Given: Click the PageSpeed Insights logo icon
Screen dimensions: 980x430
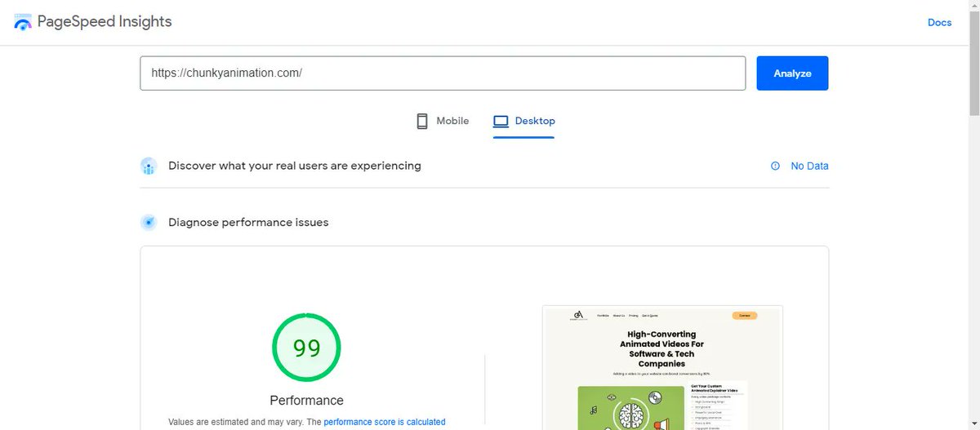Looking at the screenshot, I should pos(23,22).
